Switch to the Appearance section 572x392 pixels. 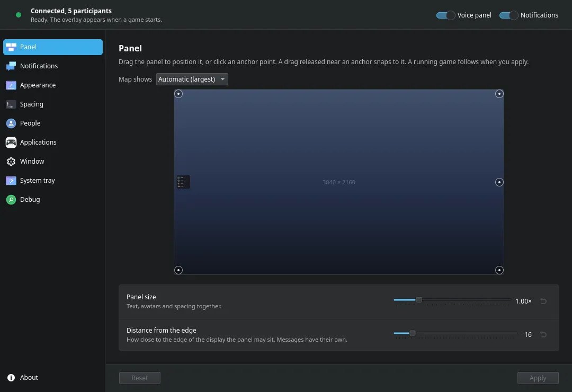click(x=53, y=85)
